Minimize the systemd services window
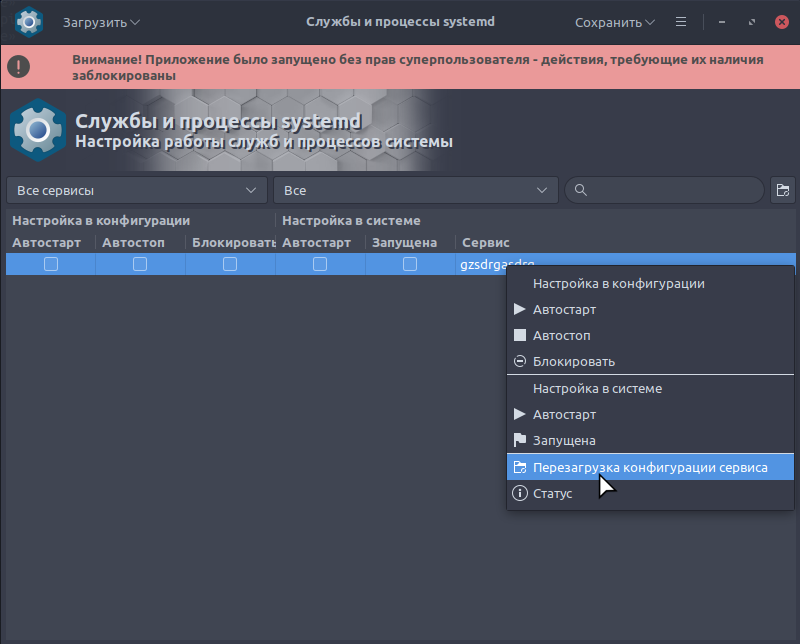800x644 pixels. 722,22
